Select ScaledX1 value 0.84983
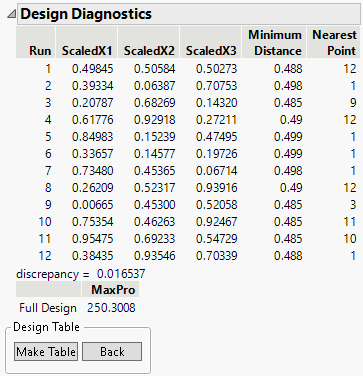Image resolution: width=363 pixels, height=376 pixels. (93, 137)
